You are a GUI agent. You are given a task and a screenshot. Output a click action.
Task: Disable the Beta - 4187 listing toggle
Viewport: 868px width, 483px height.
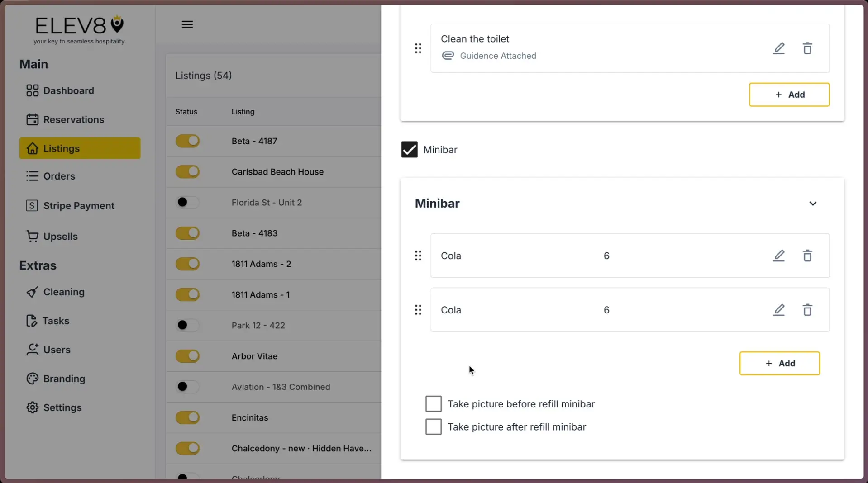point(187,141)
